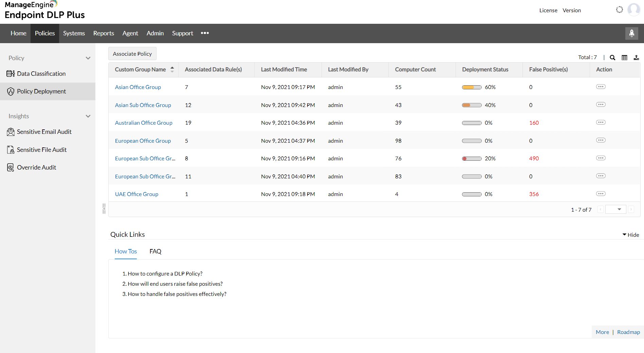Open the Roadmap link
644x353 pixels.
[x=628, y=332]
